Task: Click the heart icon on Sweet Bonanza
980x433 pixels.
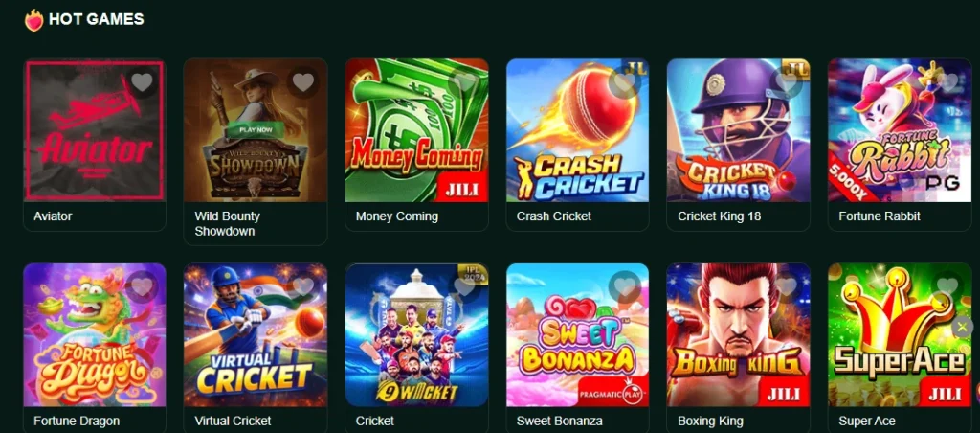Action: point(625,286)
